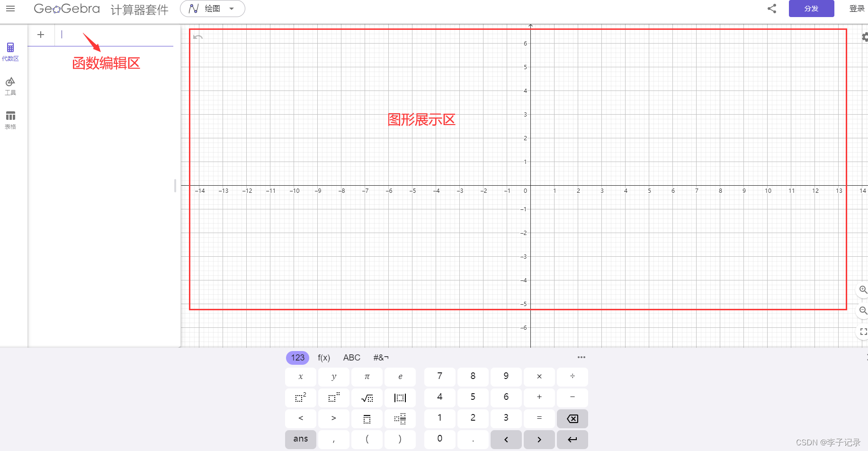Zoom out on the graph

click(863, 311)
